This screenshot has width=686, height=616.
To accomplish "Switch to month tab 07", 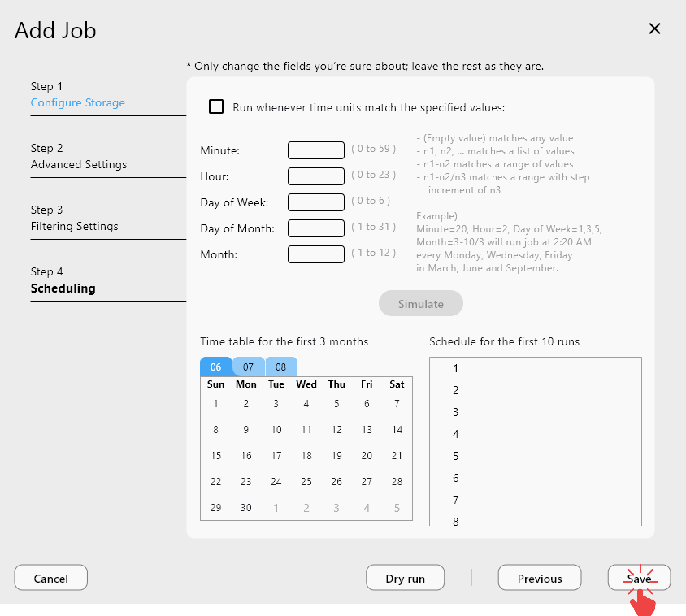I will click(248, 367).
